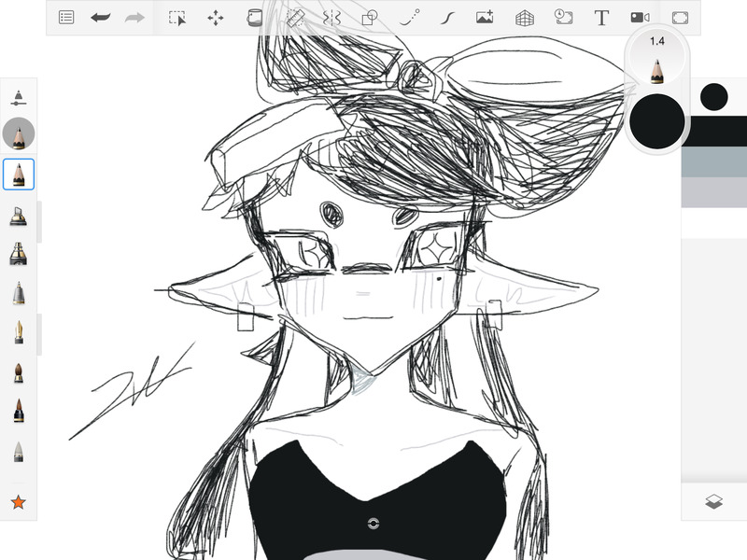This screenshot has width=747, height=560.
Task: Select the Selection tool
Action: 177,18
